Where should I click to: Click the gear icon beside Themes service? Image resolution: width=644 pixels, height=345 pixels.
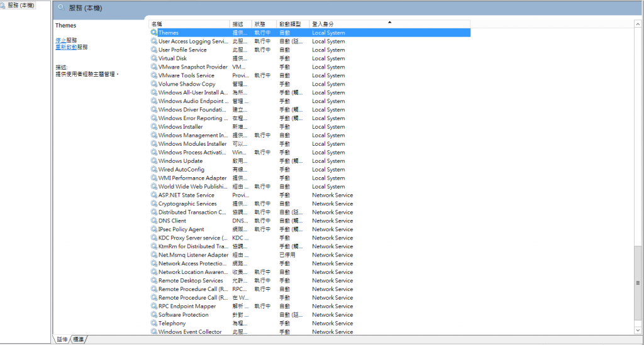coord(154,33)
